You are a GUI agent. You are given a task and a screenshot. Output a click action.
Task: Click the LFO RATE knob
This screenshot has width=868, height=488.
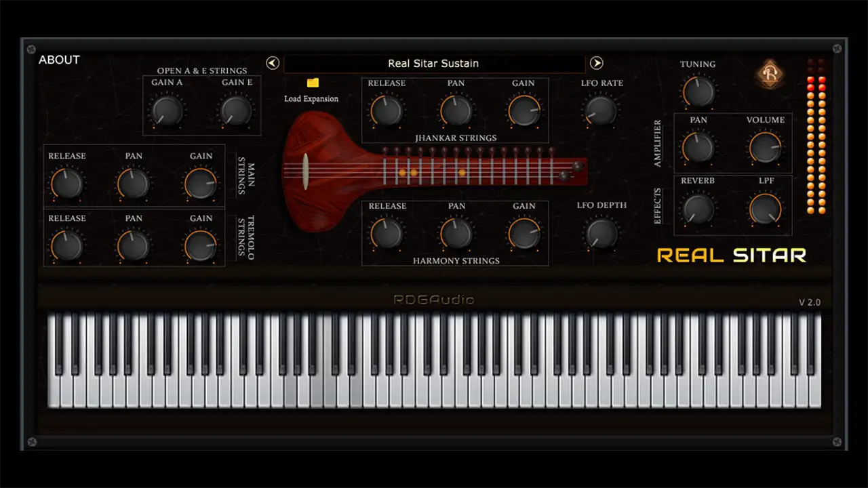point(601,110)
